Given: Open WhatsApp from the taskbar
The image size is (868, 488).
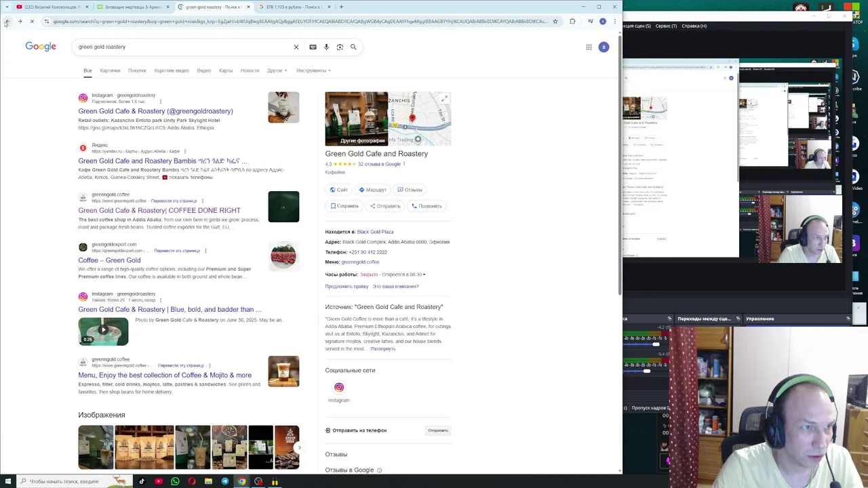Looking at the screenshot, I should click(x=175, y=481).
